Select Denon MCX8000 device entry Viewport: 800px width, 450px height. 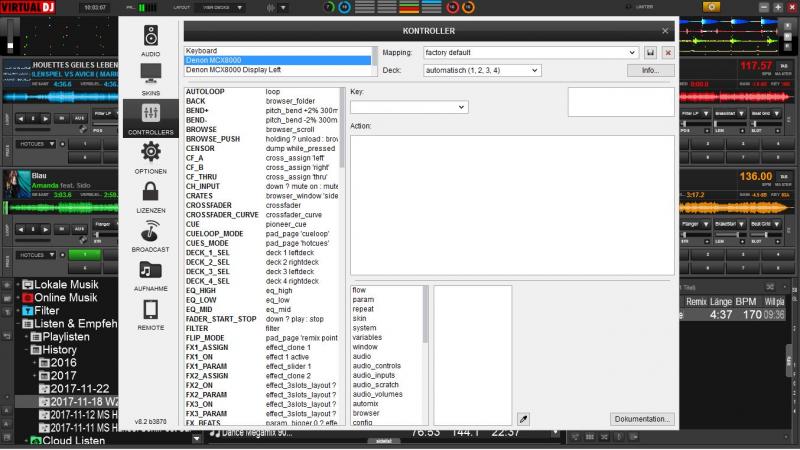click(278, 60)
